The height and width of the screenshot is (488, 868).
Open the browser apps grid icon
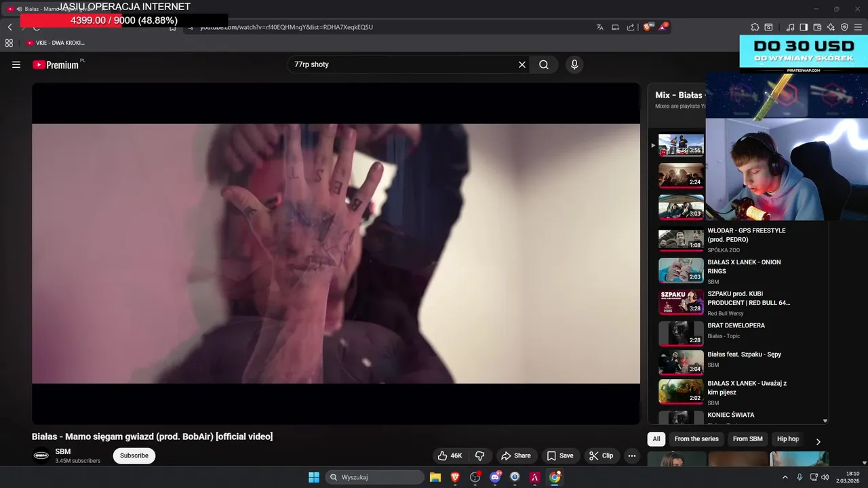9,43
